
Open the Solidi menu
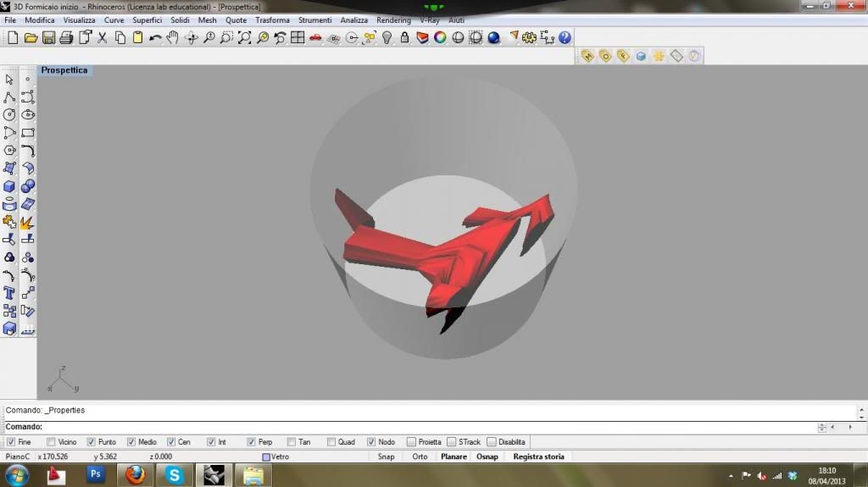tap(180, 20)
